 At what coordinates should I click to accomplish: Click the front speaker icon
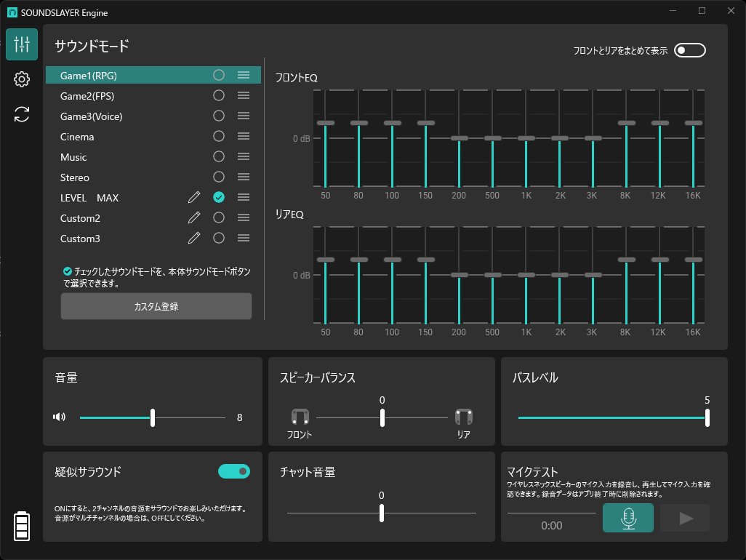300,417
